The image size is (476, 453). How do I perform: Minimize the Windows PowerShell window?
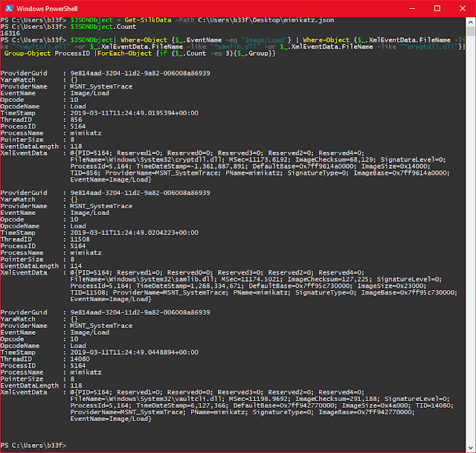pos(412,8)
